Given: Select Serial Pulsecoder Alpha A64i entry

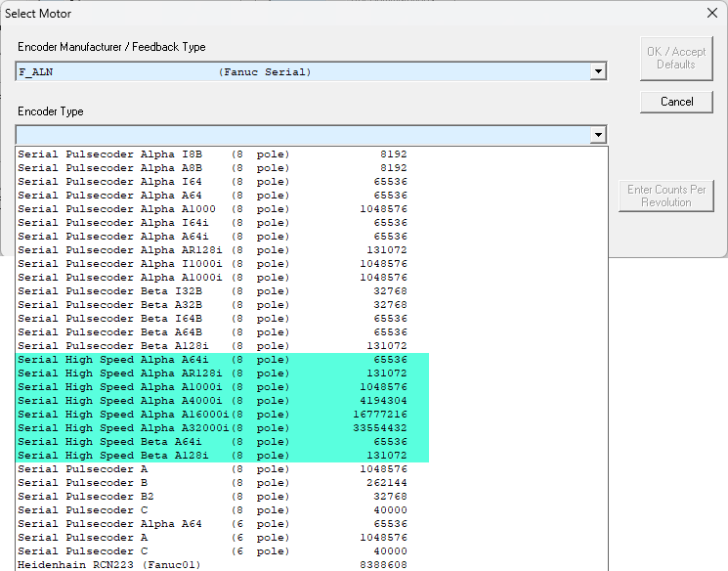Looking at the screenshot, I should (x=312, y=237).
